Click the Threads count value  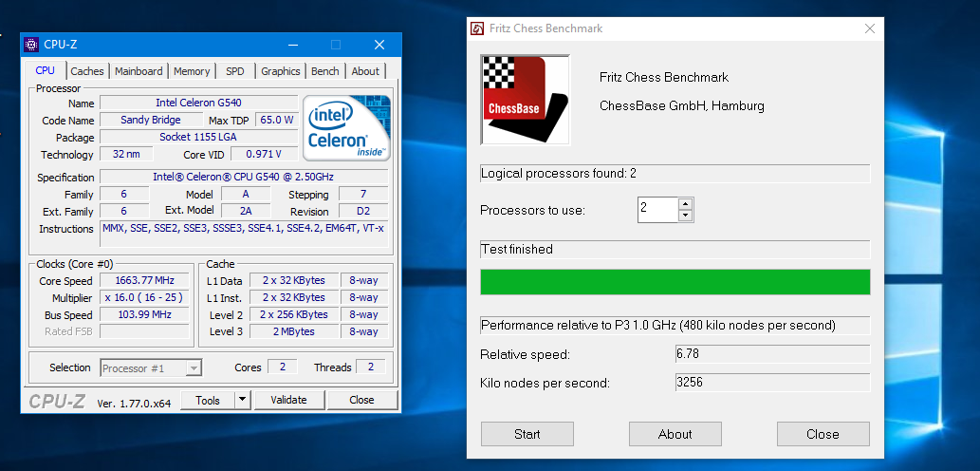coord(371,367)
